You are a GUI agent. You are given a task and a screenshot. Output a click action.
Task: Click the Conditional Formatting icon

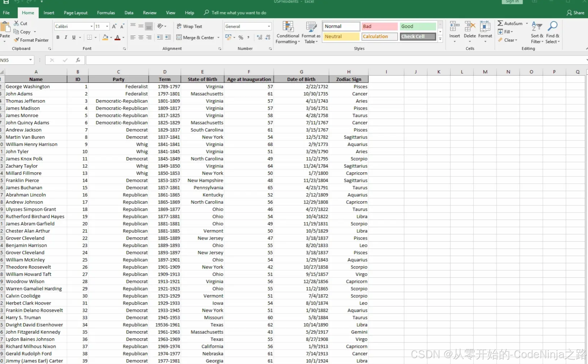click(288, 27)
